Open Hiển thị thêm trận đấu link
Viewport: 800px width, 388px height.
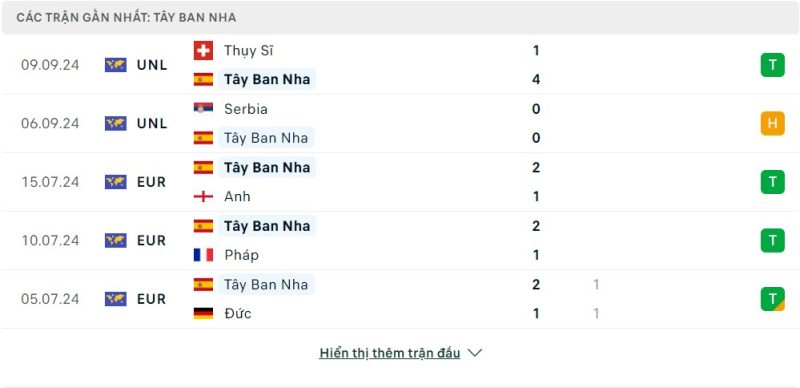[390, 353]
